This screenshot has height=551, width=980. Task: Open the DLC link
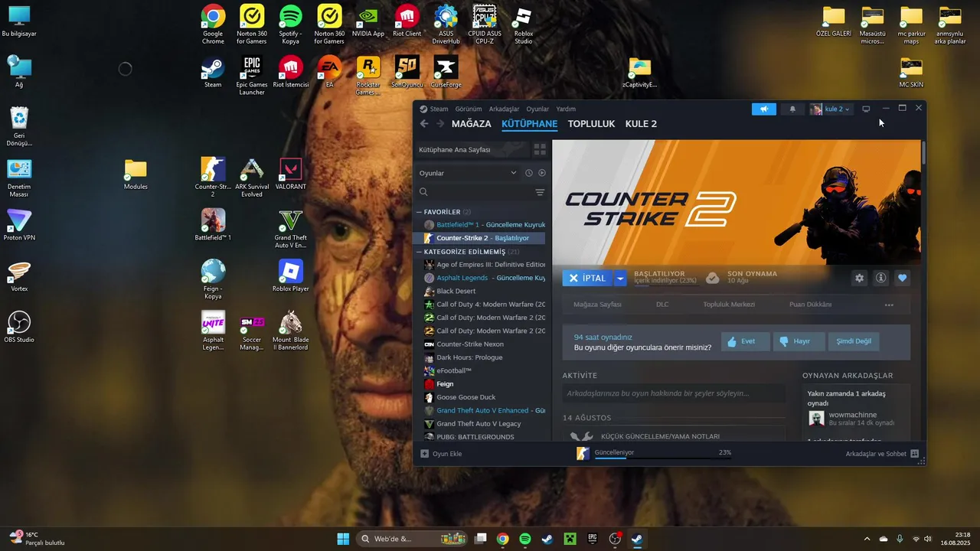662,305
